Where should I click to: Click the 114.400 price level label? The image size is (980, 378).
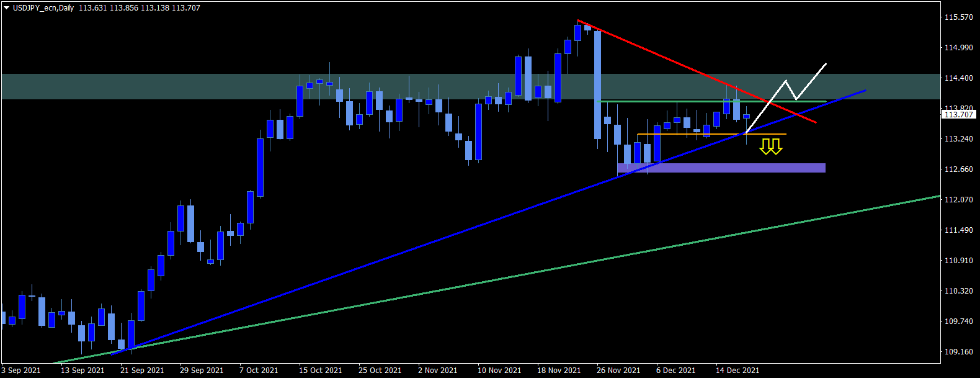click(x=958, y=78)
